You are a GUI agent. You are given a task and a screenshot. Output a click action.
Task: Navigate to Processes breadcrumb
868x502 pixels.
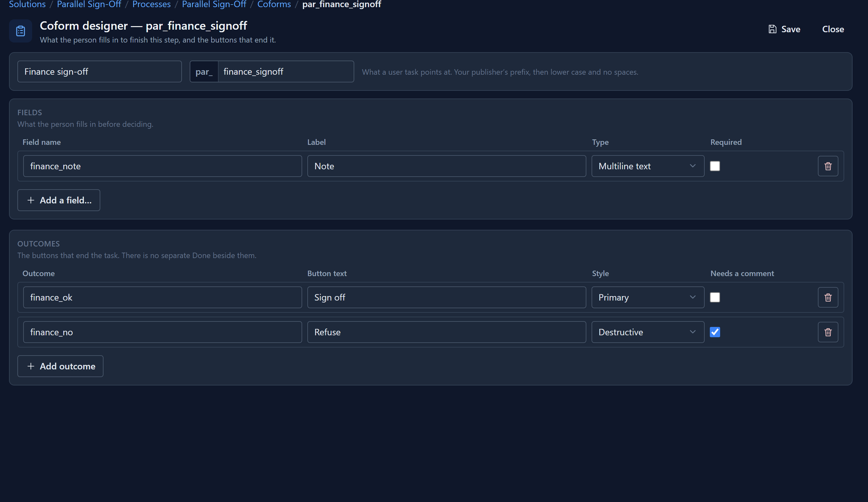152,4
